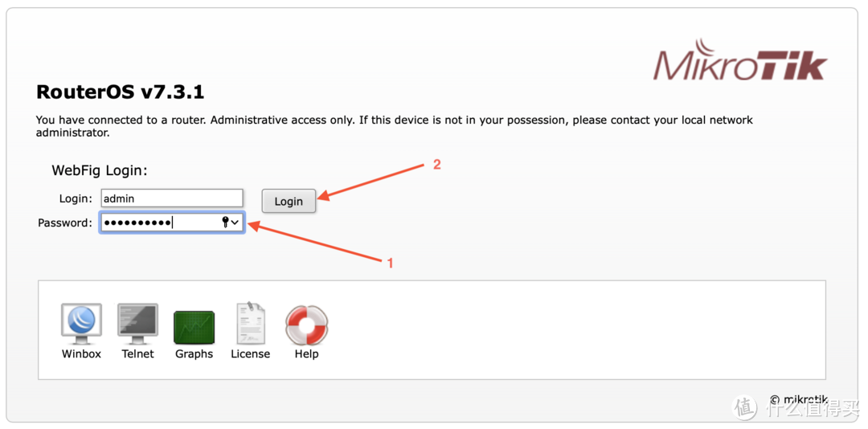The image size is (868, 429).
Task: Click the watermark badge icon bottom right
Action: 745,408
